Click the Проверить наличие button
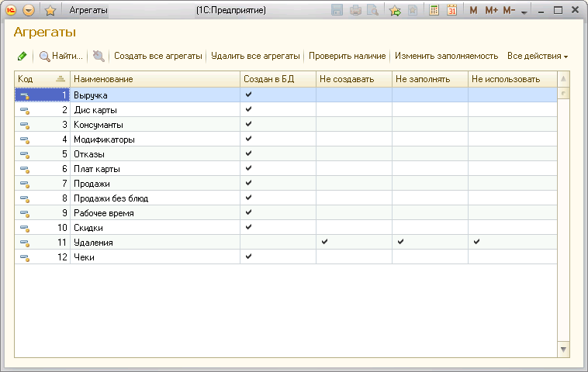This screenshot has width=588, height=372. click(348, 57)
